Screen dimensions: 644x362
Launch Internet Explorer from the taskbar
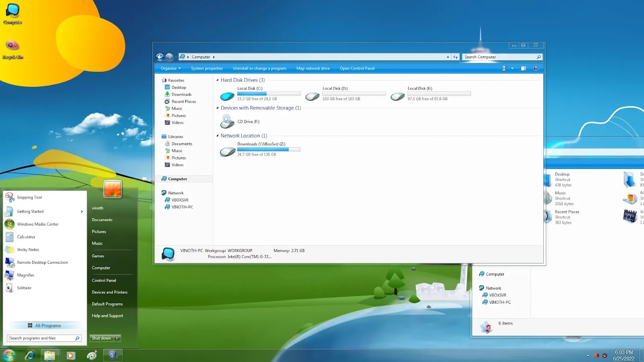29,355
